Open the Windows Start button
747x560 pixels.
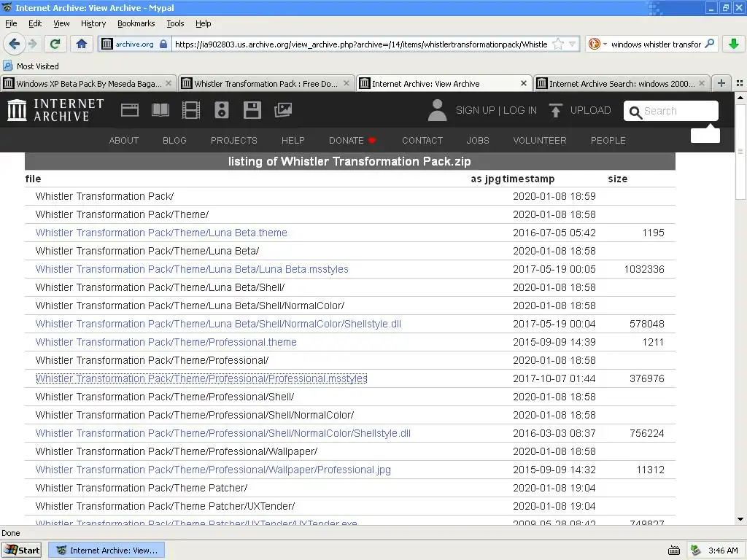[22, 550]
